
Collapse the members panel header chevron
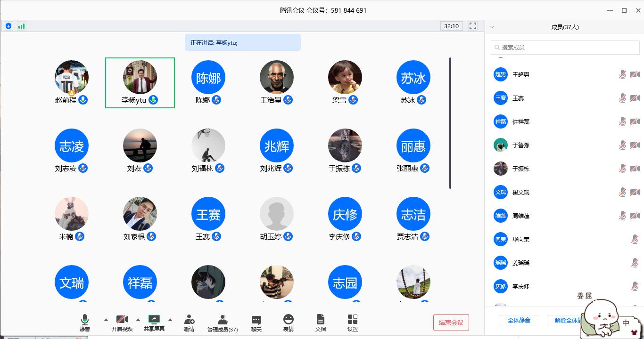click(492, 27)
